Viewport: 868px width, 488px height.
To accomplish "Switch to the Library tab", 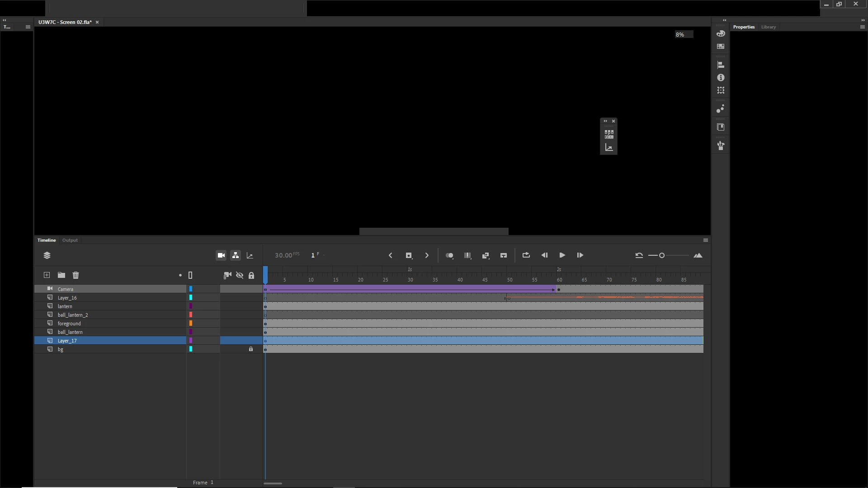I will point(768,27).
